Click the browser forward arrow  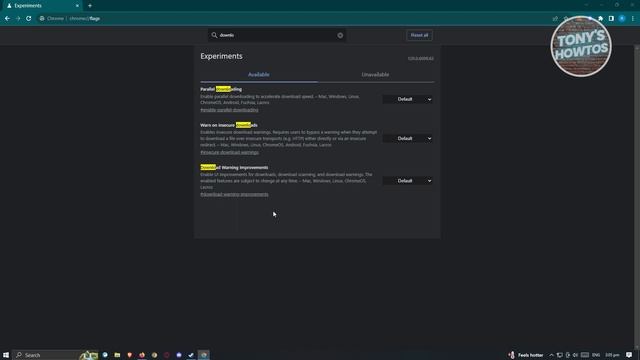point(18,18)
